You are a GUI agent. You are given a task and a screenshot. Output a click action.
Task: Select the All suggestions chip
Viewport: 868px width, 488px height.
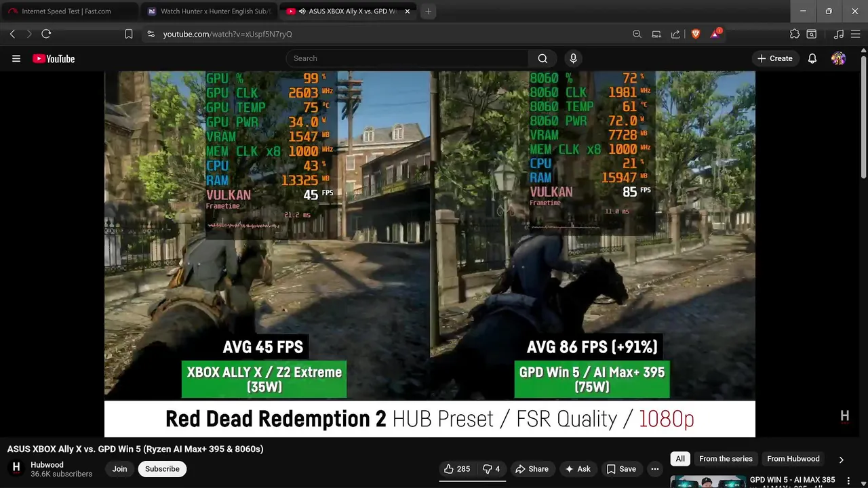(x=680, y=459)
